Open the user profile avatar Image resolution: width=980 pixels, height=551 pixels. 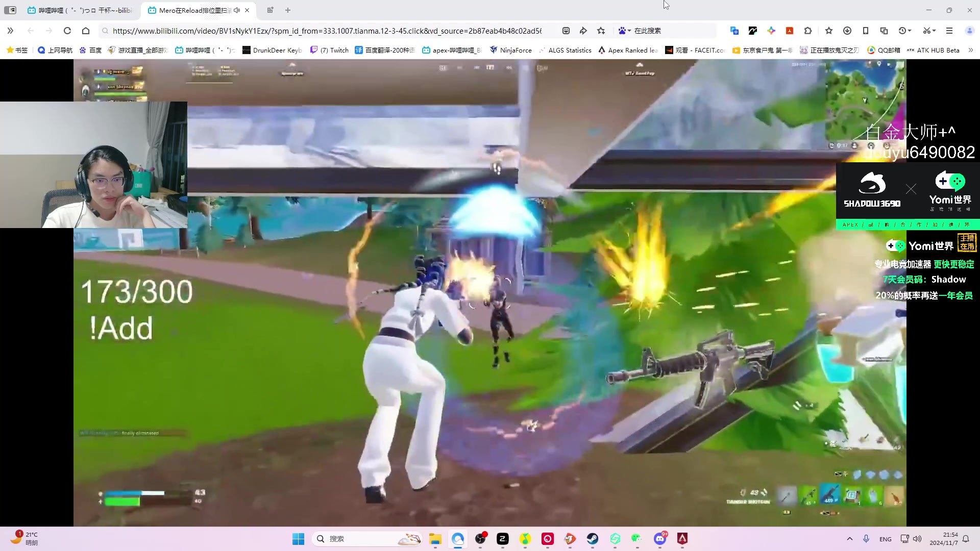click(x=969, y=31)
